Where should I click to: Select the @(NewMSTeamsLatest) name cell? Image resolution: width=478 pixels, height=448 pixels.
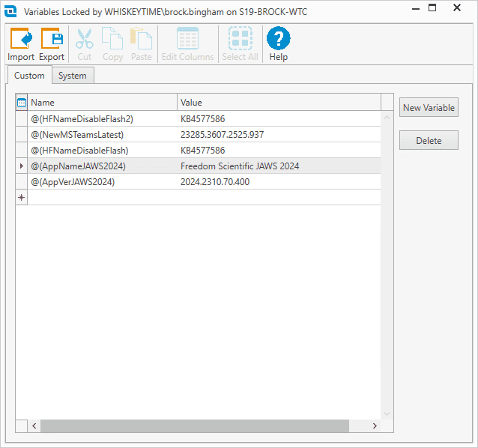tap(102, 135)
